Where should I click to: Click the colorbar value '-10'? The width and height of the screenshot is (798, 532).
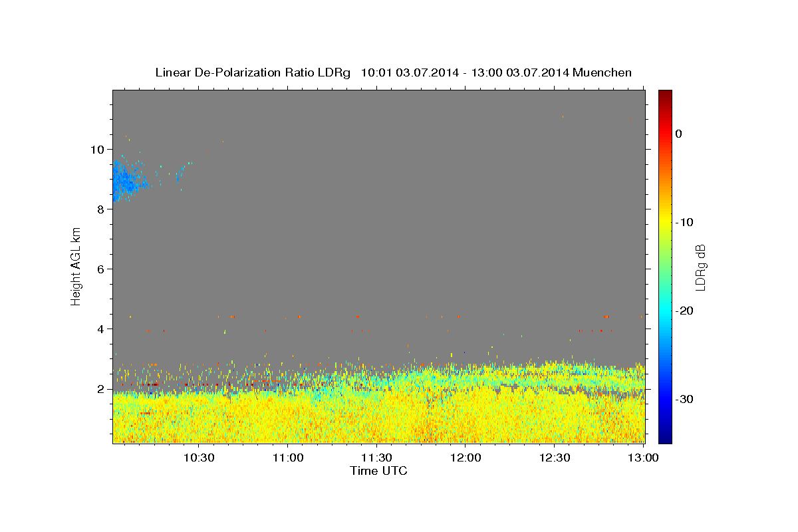coord(685,222)
